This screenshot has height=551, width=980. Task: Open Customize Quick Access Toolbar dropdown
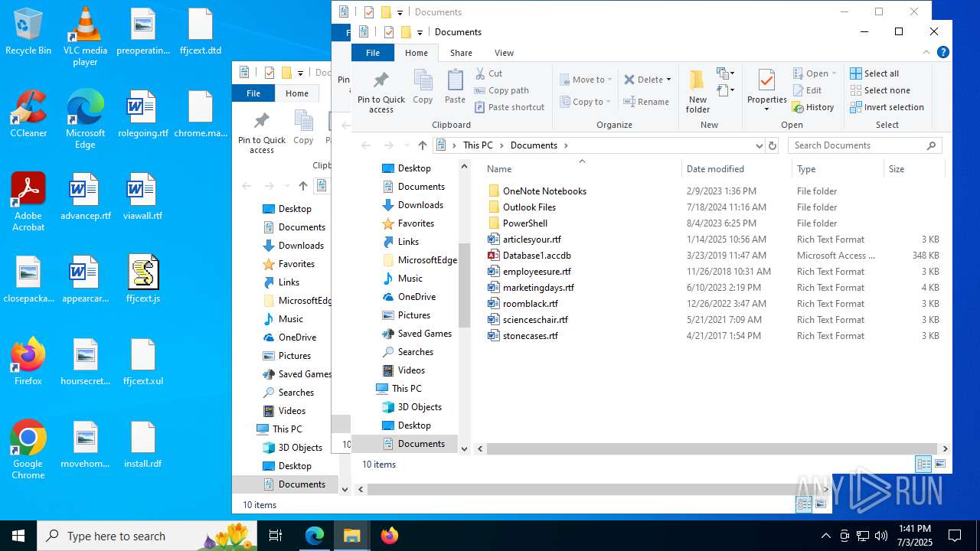click(420, 32)
